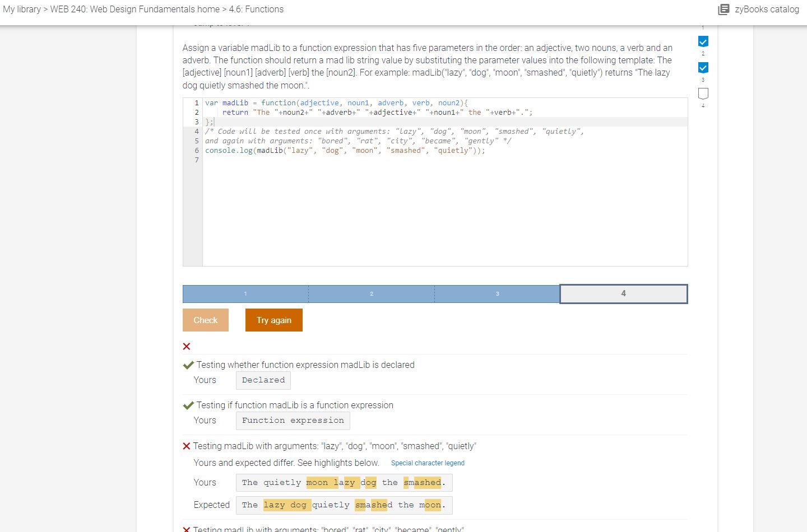Screen dimensions: 807x532
Task: Switch to step 2 in the progress bar
Action: pyautogui.click(x=371, y=293)
